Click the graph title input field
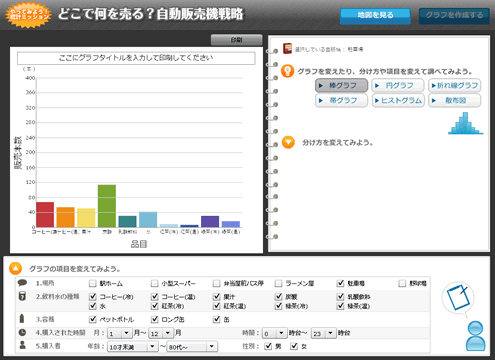Image resolution: width=495 pixels, height=360 pixels. click(x=136, y=58)
